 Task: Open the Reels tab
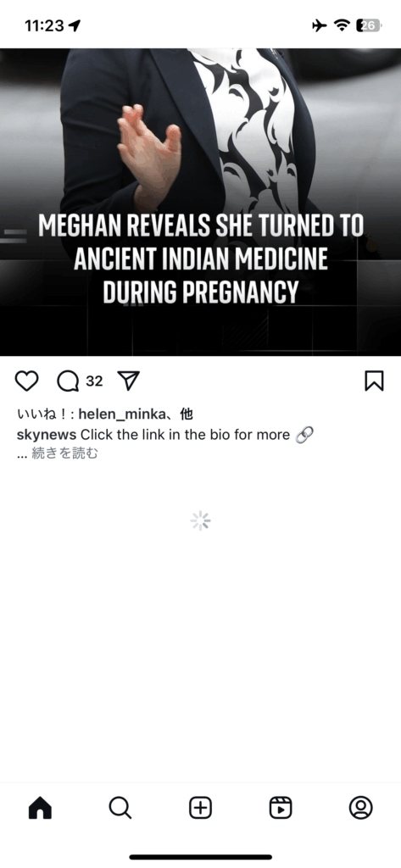pyautogui.click(x=281, y=808)
